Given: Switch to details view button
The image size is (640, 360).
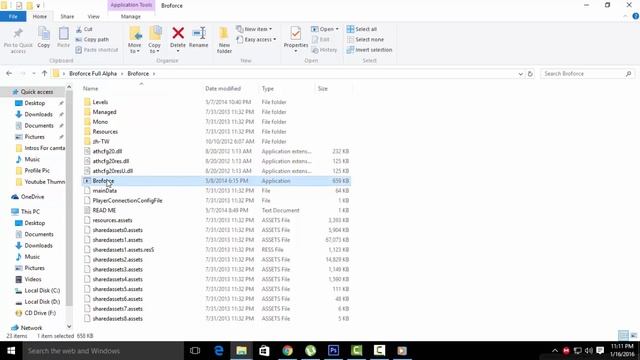Looking at the screenshot, I should [623, 336].
